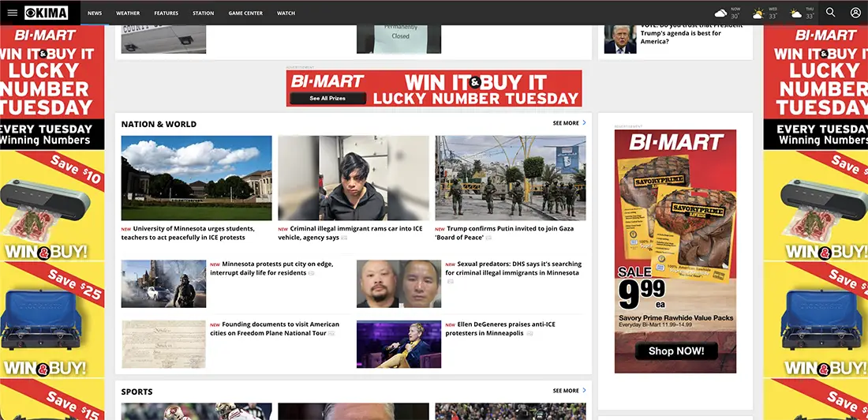868x420 pixels.
Task: Click the Wednesday weather forecast icon
Action: click(758, 13)
